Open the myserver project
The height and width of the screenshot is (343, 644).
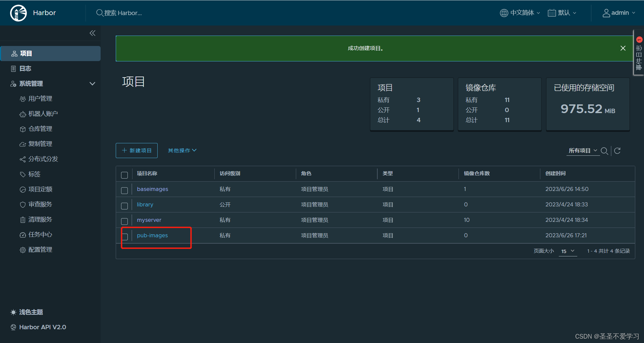149,220
